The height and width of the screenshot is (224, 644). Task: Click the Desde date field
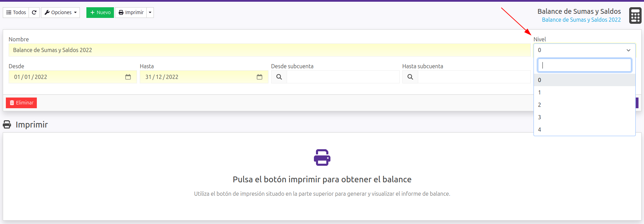point(73,77)
